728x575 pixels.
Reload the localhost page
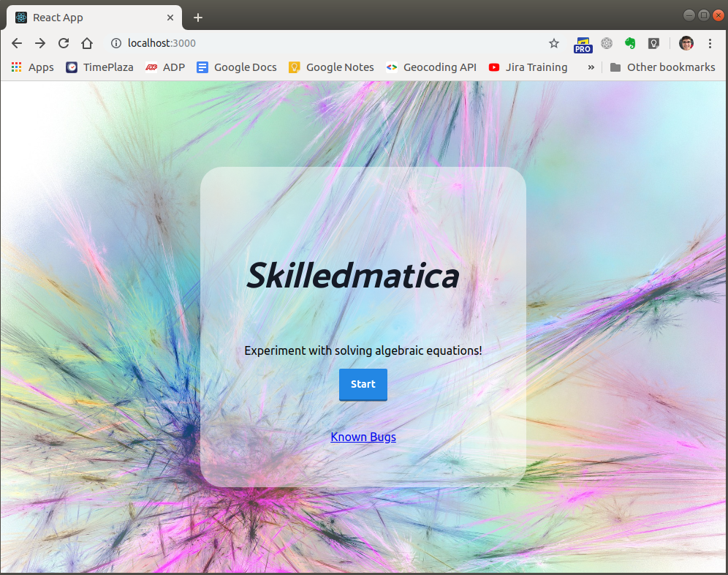pyautogui.click(x=64, y=43)
